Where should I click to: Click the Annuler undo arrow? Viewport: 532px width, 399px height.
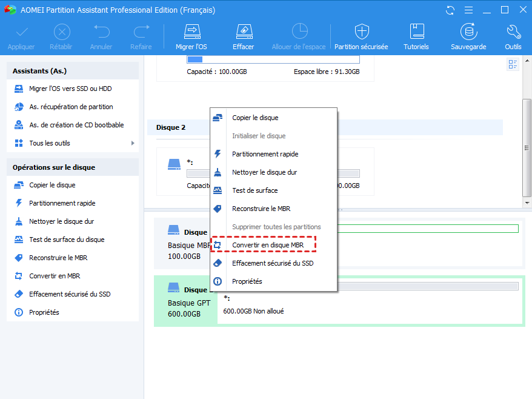101,32
